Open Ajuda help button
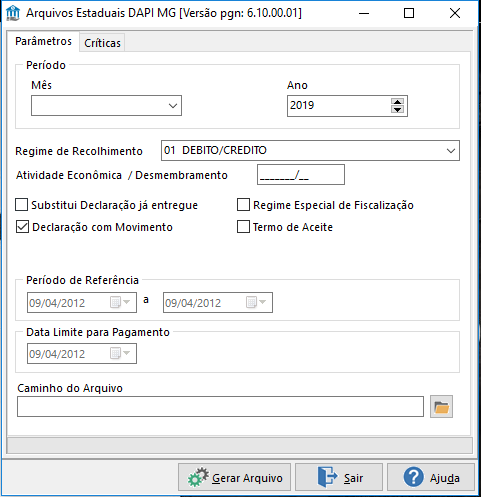Viewport: 481px width, 497px height. 431,477
